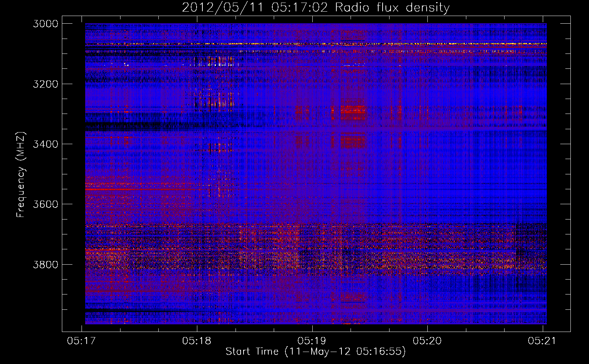Image resolution: width=589 pixels, height=364 pixels.
Task: Click the 05:20 time tick label
Action: [x=427, y=341]
